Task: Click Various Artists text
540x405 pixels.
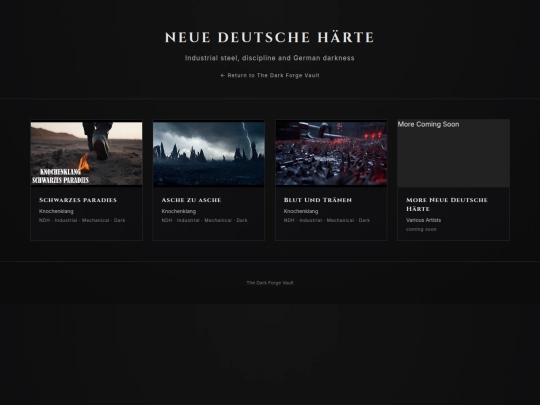Action: pos(424,220)
